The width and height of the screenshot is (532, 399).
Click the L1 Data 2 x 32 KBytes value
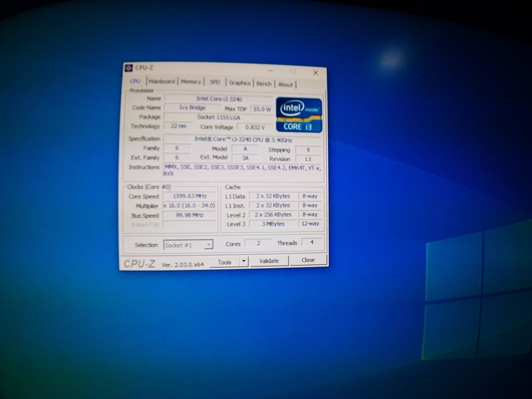[x=274, y=196]
